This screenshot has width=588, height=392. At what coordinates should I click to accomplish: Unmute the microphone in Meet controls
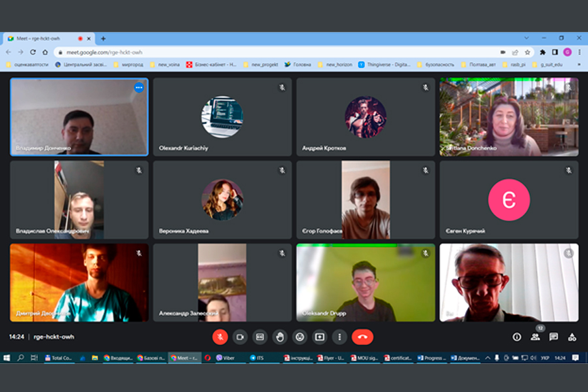coord(221,336)
